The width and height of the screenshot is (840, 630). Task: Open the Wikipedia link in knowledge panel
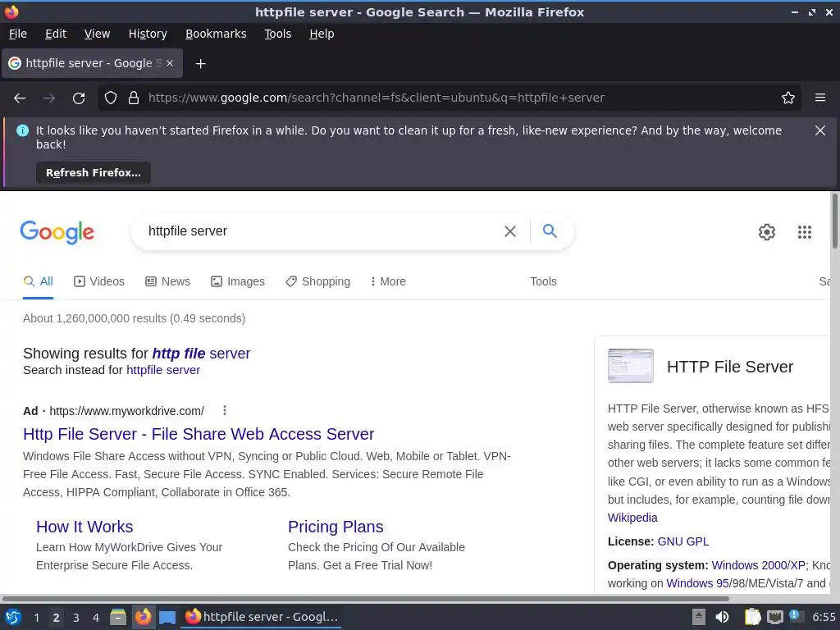click(632, 518)
